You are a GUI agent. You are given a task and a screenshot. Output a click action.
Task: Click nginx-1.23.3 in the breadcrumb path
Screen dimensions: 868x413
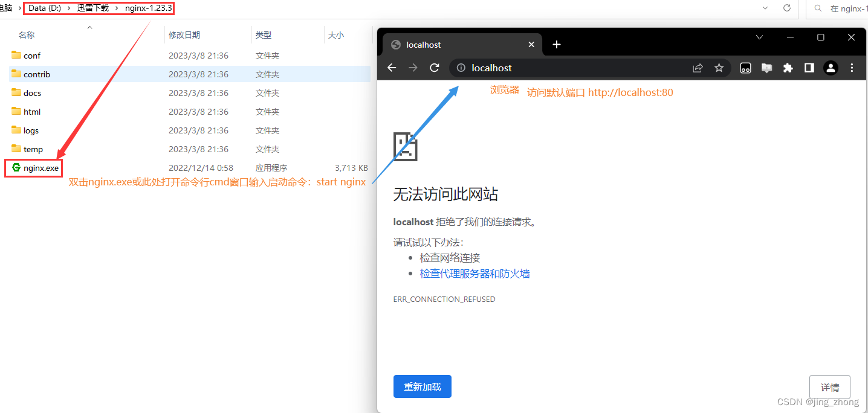pyautogui.click(x=149, y=8)
